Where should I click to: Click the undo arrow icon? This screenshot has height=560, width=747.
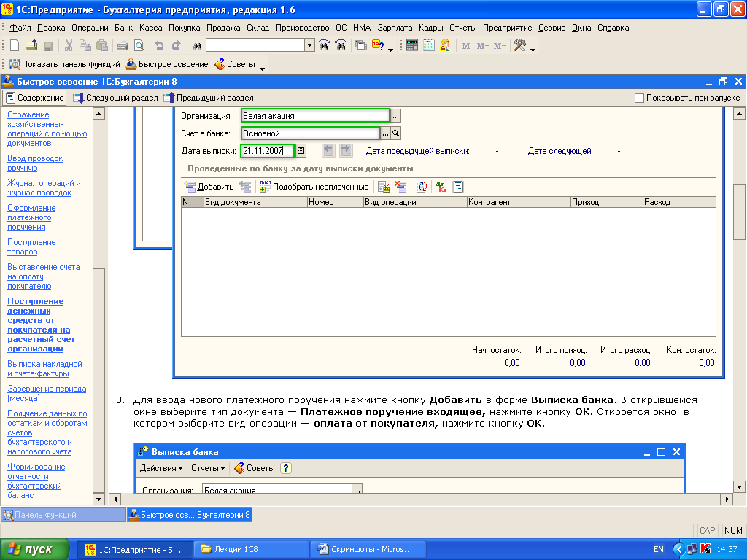point(160,46)
